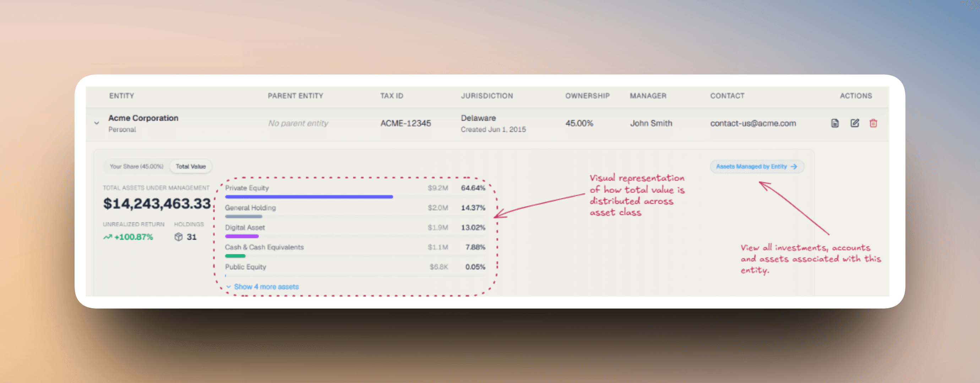
Task: Delete Acme Corporation with the trash icon
Action: pos(873,123)
